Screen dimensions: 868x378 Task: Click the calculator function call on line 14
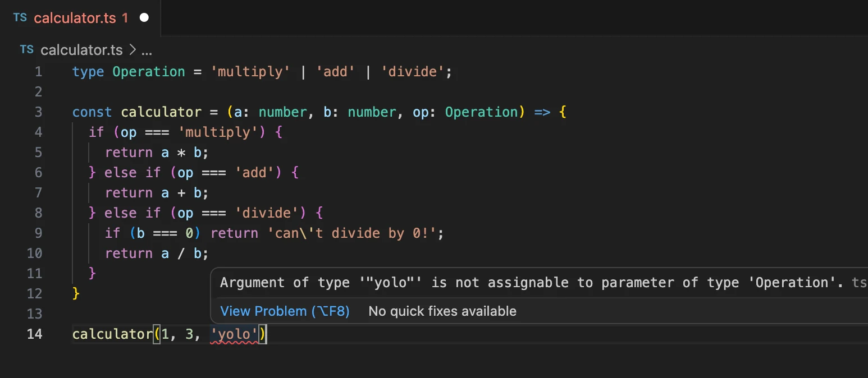pyautogui.click(x=112, y=334)
